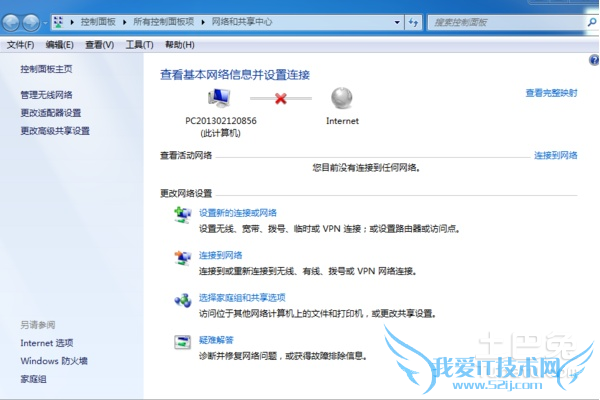The height and width of the screenshot is (400, 600).
Task: Open 家庭组 link in See also
Action: (33, 379)
